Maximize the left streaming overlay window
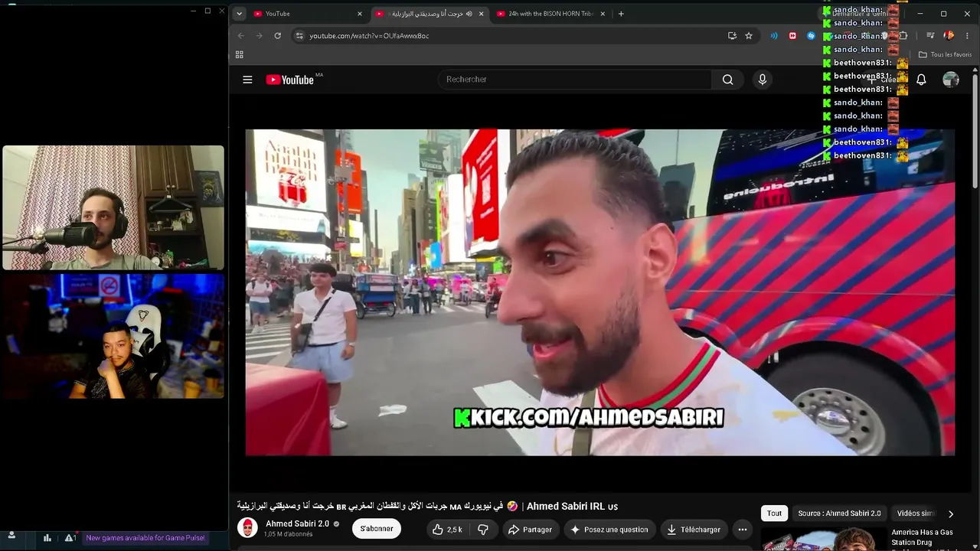The height and width of the screenshot is (551, 980). coord(207,11)
